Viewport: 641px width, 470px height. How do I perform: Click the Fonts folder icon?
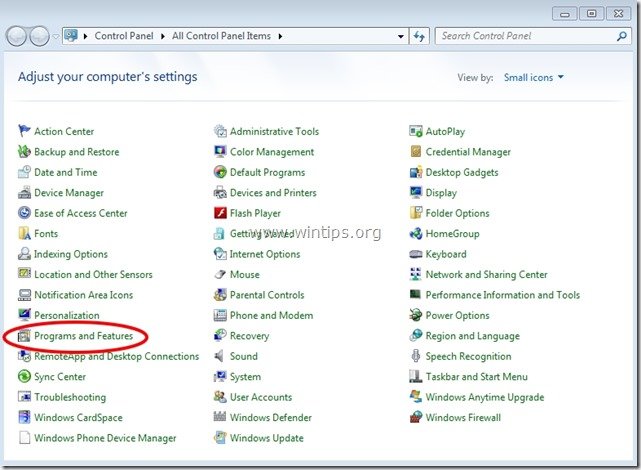pyautogui.click(x=24, y=233)
